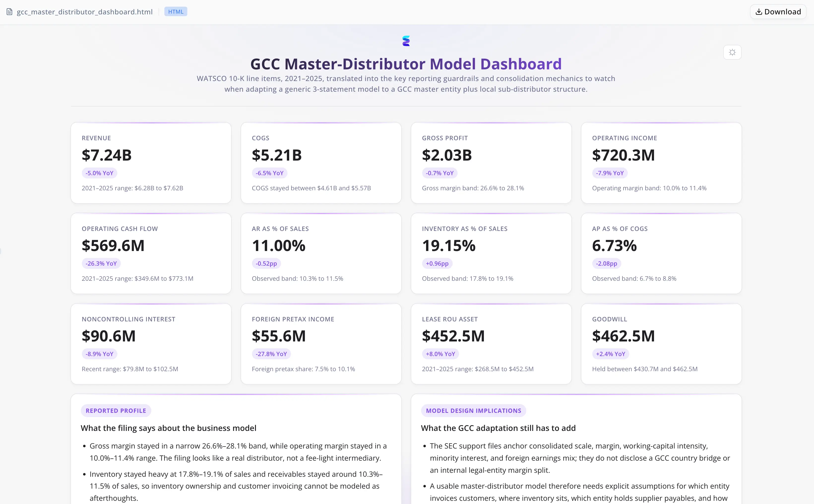Click the AP AS % OF COGS card label

pyautogui.click(x=620, y=229)
